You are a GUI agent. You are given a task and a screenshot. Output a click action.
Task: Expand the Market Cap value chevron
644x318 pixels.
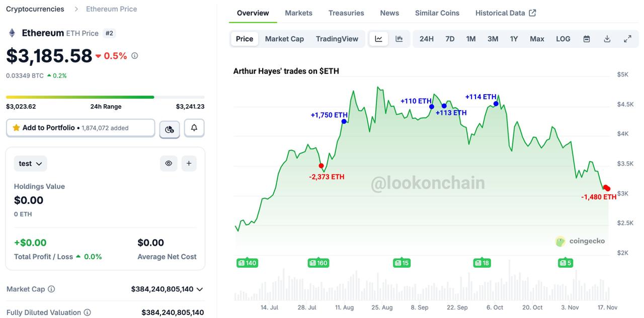[x=200, y=289]
